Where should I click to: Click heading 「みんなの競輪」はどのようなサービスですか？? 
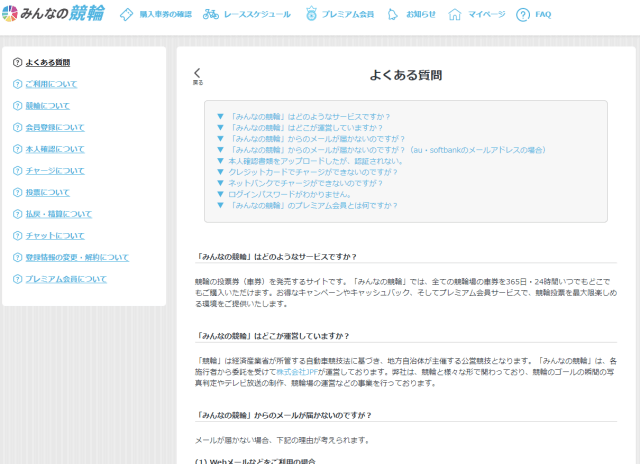pos(277,257)
